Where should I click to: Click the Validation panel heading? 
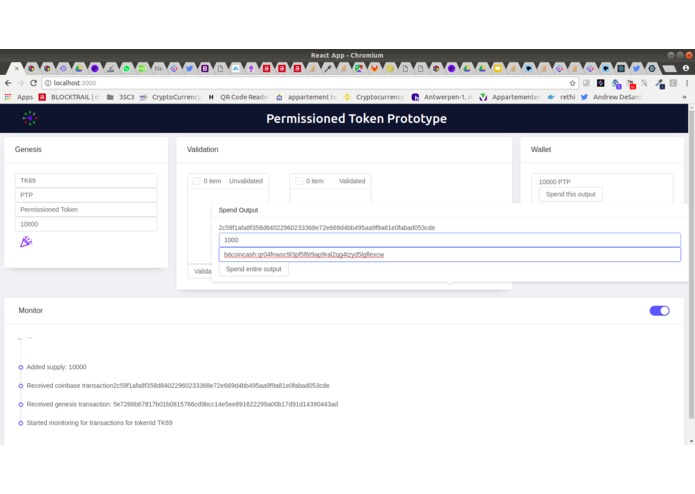click(203, 149)
